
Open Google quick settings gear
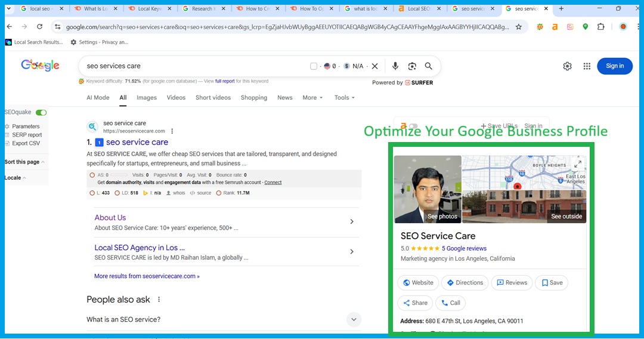[567, 66]
